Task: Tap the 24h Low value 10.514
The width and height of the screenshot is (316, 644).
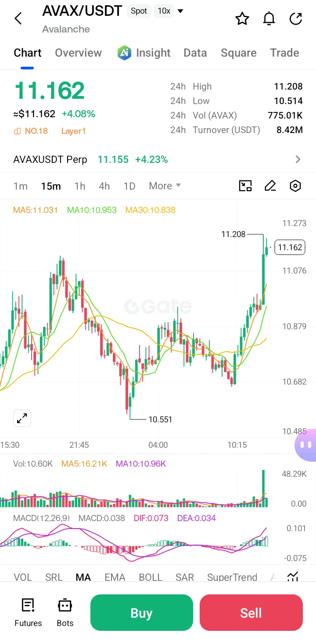Action: click(x=288, y=101)
